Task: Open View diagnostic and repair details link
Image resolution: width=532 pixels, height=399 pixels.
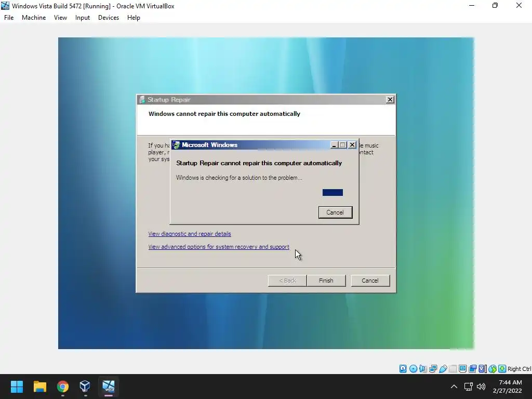Action: [x=190, y=234]
